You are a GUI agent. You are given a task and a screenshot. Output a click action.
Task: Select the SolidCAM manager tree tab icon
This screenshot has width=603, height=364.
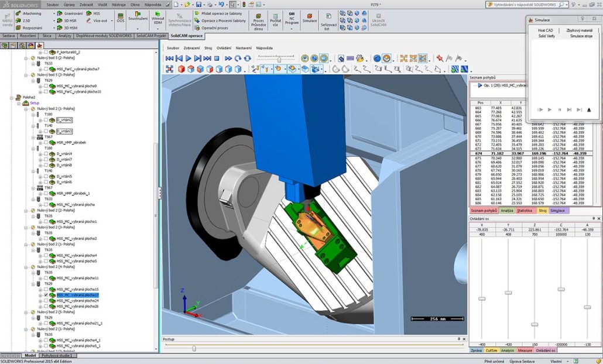[x=39, y=46]
